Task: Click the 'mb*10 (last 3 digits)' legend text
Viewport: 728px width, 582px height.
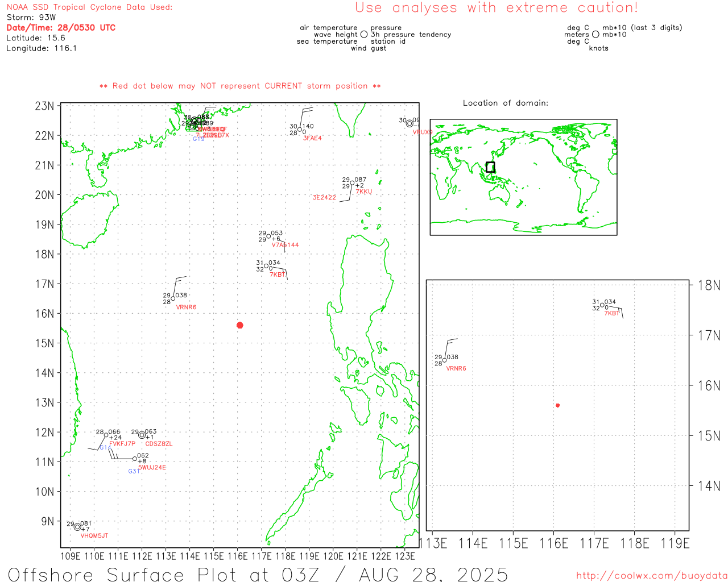Action: click(642, 28)
